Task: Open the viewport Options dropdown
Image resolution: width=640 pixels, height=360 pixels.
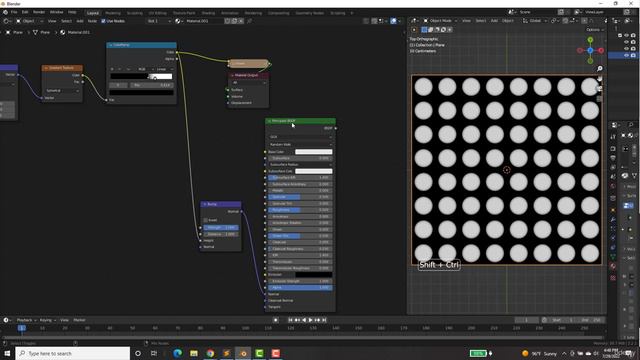Action: 595,30
